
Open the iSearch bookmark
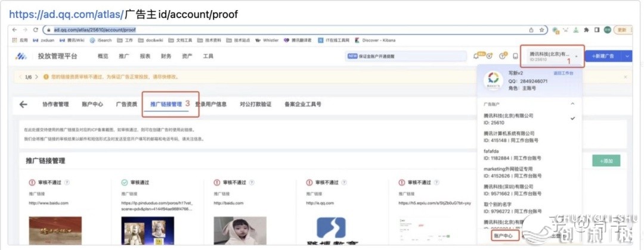(x=101, y=40)
